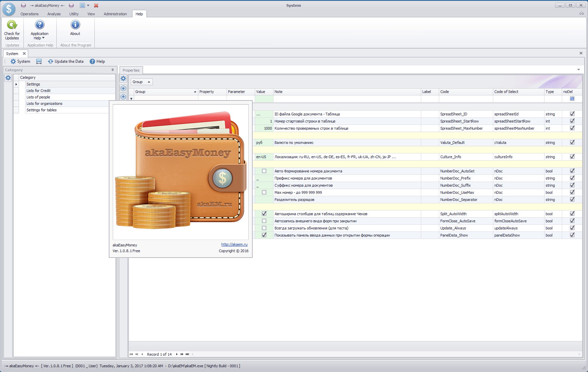588x372 pixels.
Task: Toggle noDel checkbox for Culture_Info row
Action: tap(572, 157)
